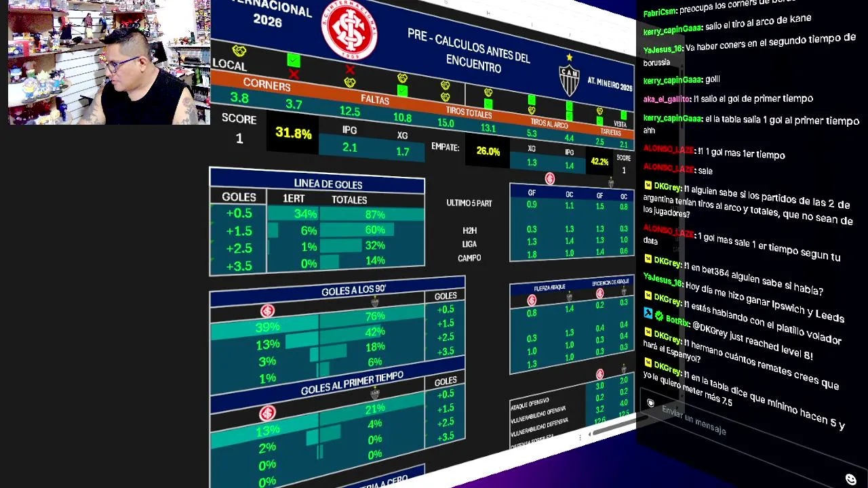This screenshot has height=488, width=868.
Task: Click the GOLES A LOS 90' title
Action: pos(353,290)
